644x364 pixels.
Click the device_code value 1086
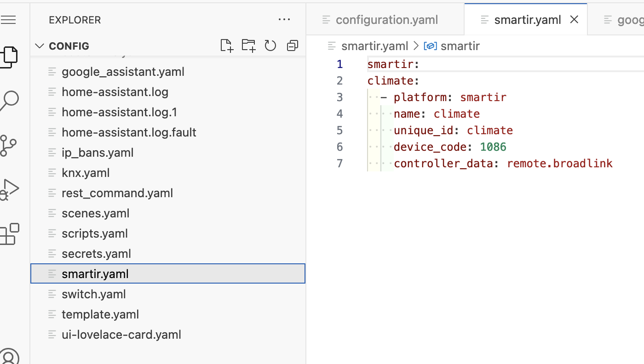click(x=493, y=147)
